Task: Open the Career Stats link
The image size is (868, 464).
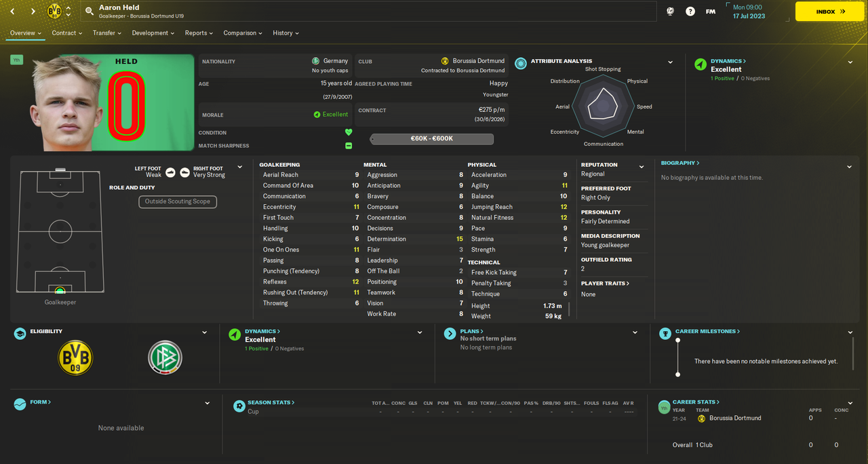Action: tap(696, 402)
